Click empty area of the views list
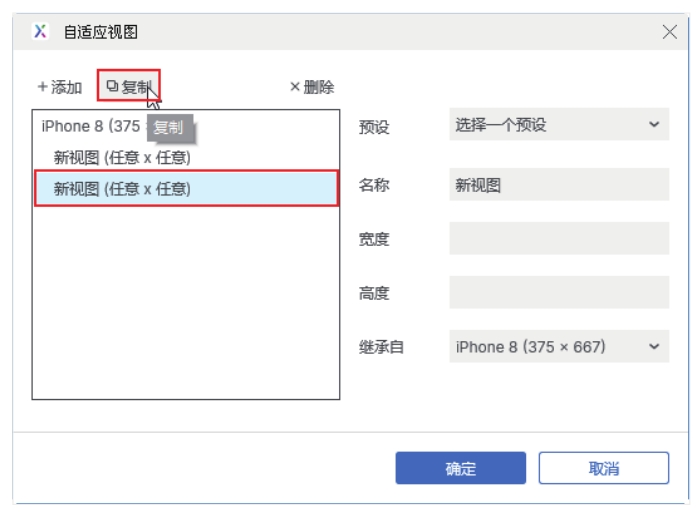 pyautogui.click(x=185, y=310)
